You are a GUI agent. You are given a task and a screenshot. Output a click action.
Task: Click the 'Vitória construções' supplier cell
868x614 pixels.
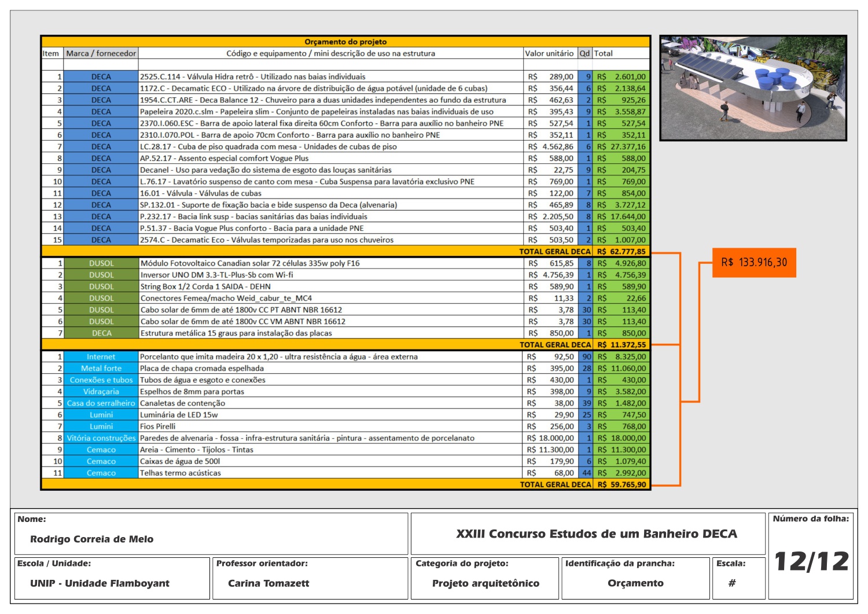coord(101,438)
